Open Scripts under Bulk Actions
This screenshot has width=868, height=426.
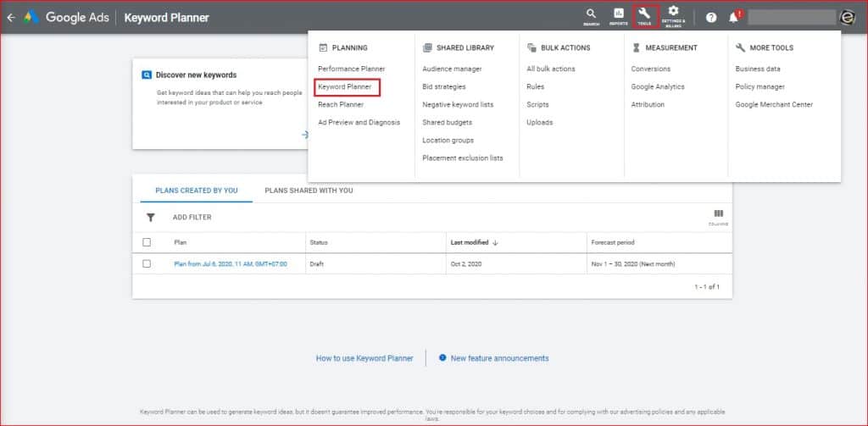537,104
